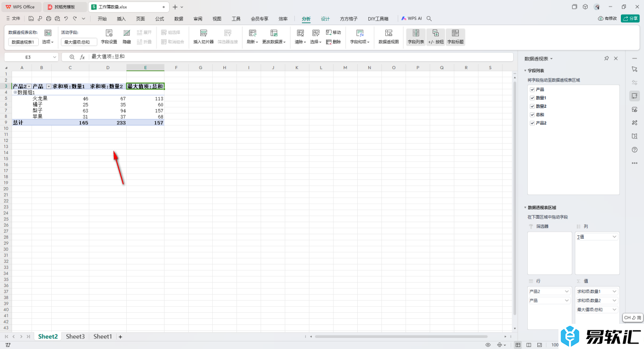
Task: Toggle the +/- Buttons (+/- 按钮) option
Action: (x=436, y=37)
